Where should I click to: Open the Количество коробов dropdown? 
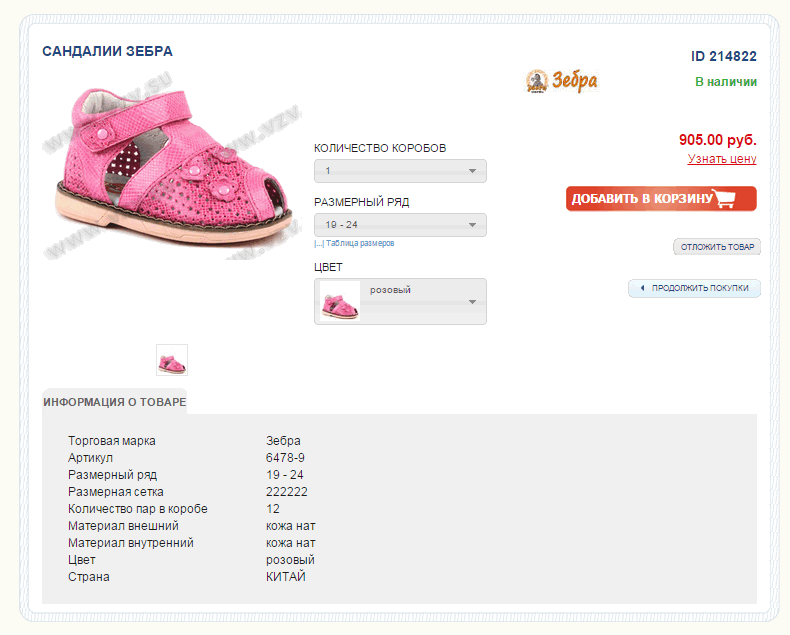coord(400,171)
